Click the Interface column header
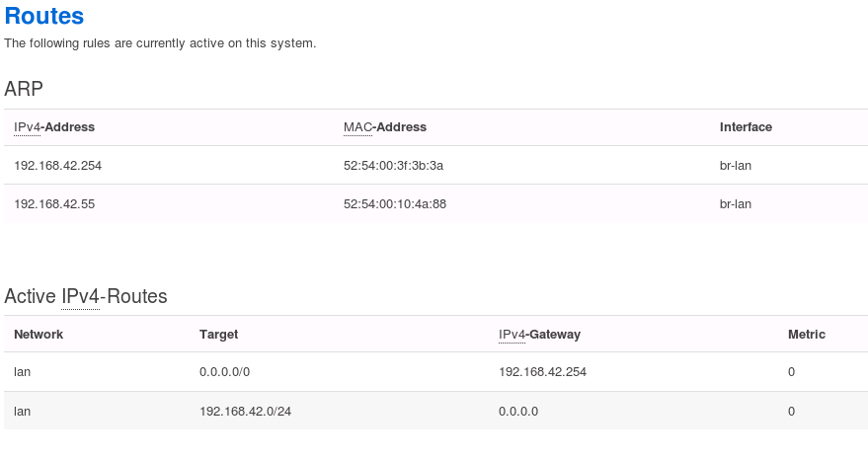The width and height of the screenshot is (868, 460). click(x=746, y=127)
